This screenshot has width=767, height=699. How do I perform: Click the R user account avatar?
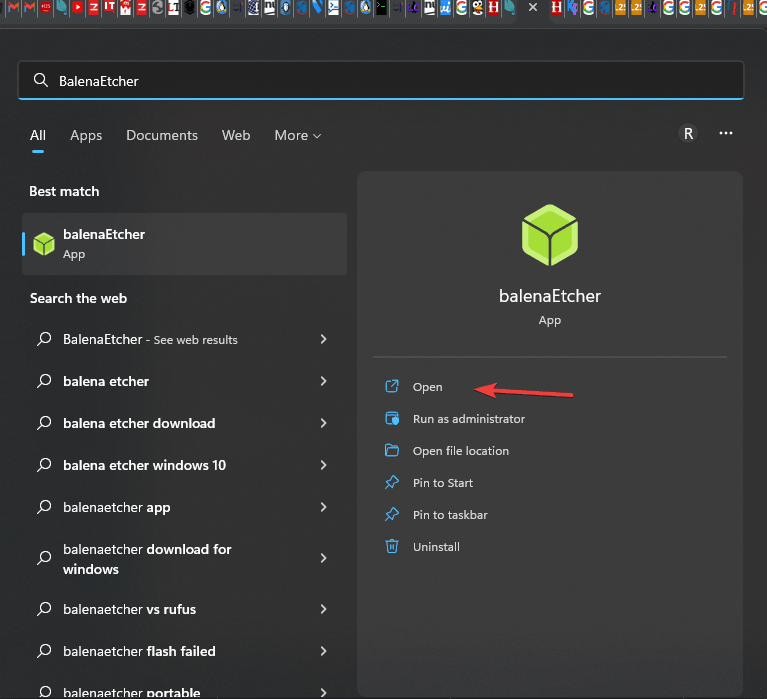pos(688,134)
